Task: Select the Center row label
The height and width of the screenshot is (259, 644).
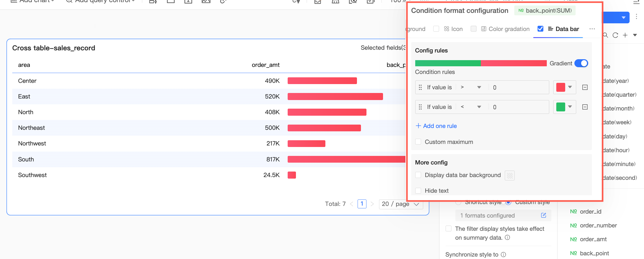Action: pos(27,81)
